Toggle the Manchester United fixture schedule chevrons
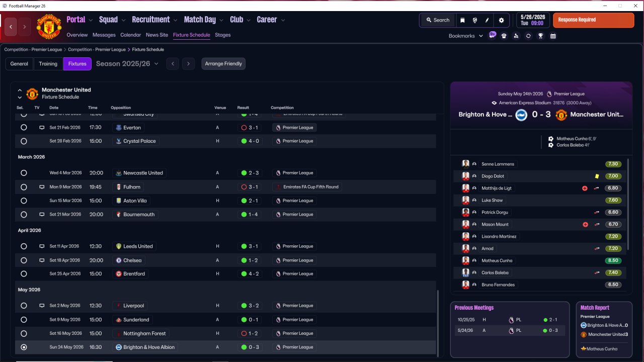 pyautogui.click(x=20, y=94)
